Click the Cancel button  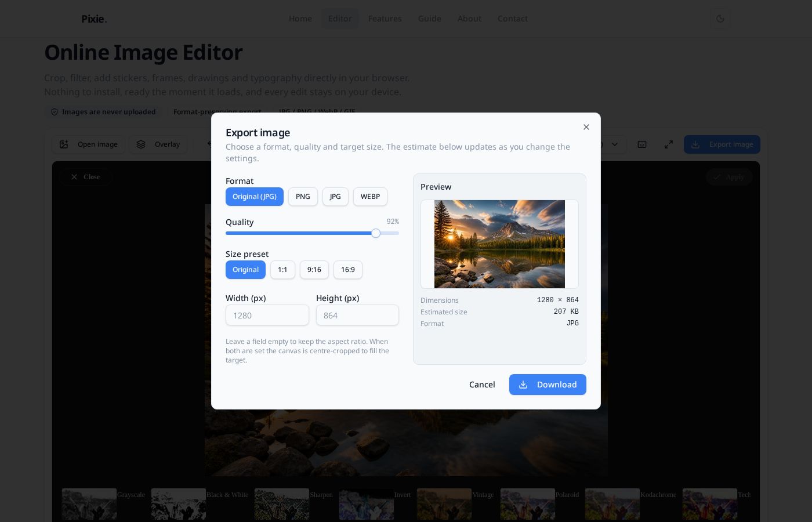click(482, 385)
